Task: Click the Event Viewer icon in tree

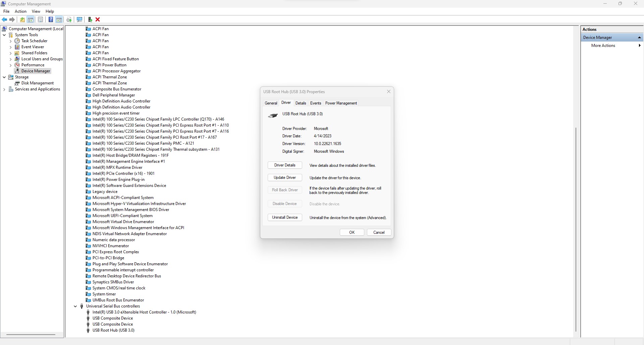Action: [17, 47]
